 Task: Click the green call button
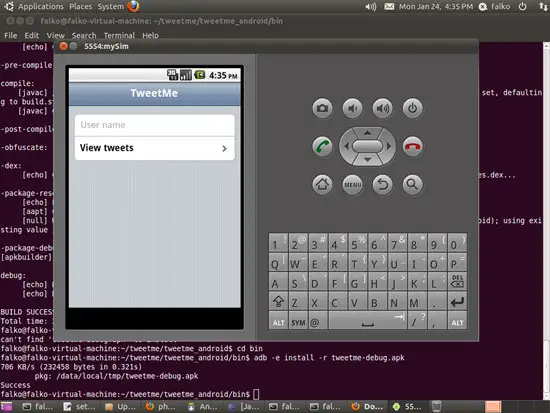click(x=322, y=146)
